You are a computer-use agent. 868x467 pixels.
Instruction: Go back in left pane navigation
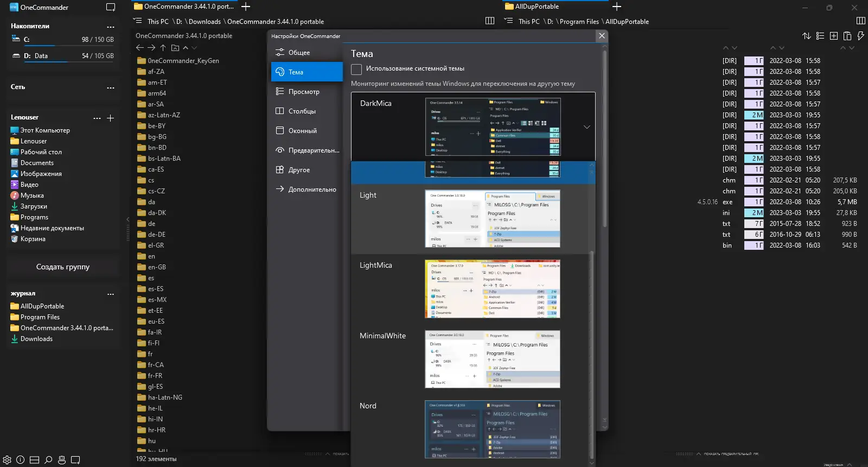[x=140, y=48]
